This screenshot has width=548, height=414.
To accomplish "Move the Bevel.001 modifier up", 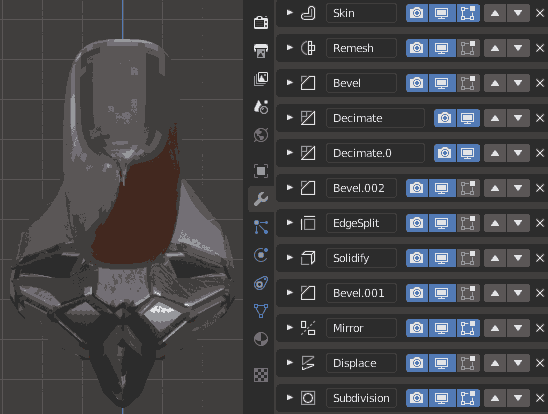I will point(495,293).
